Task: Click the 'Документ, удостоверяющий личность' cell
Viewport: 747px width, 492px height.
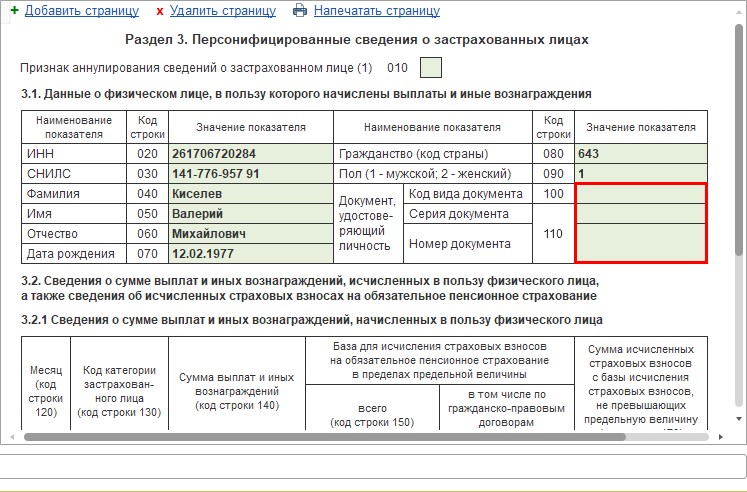Action: pos(368,223)
